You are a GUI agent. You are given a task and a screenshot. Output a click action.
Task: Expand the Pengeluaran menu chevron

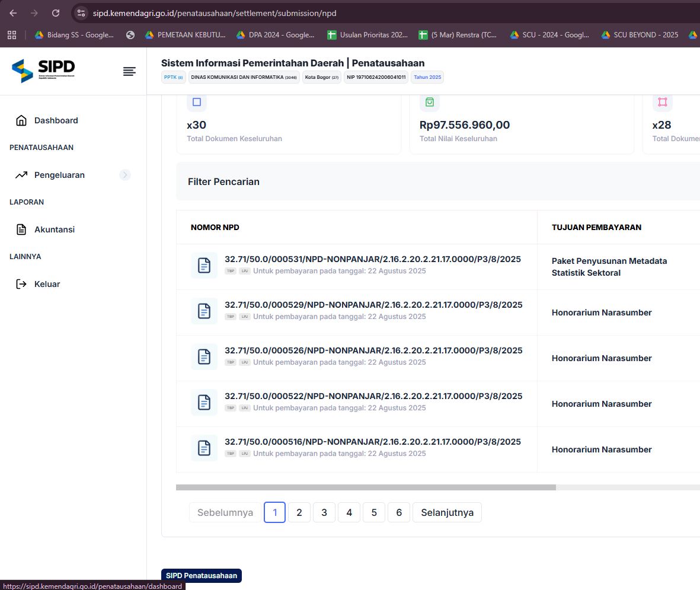(124, 175)
